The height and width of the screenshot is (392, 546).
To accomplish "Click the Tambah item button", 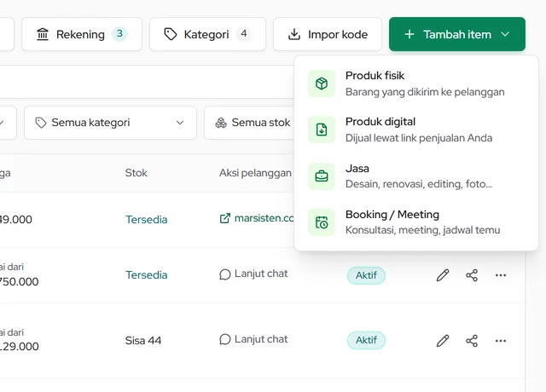I will pos(457,34).
